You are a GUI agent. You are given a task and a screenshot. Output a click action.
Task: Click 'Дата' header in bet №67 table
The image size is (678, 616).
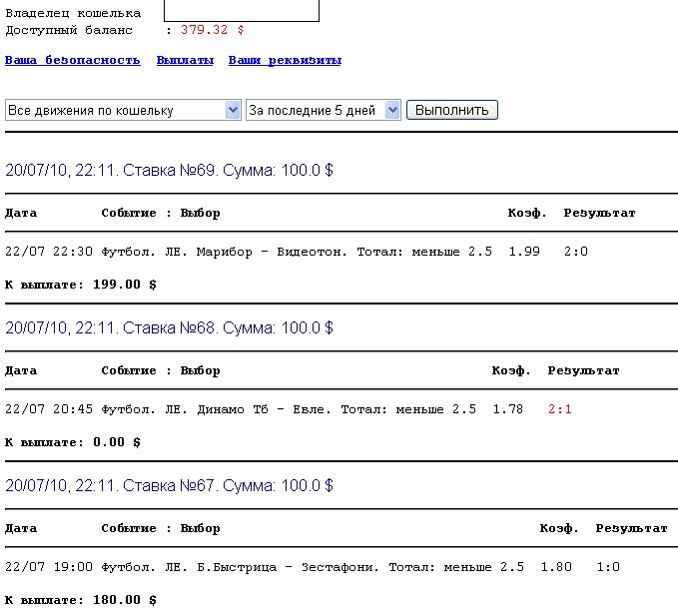tap(21, 529)
